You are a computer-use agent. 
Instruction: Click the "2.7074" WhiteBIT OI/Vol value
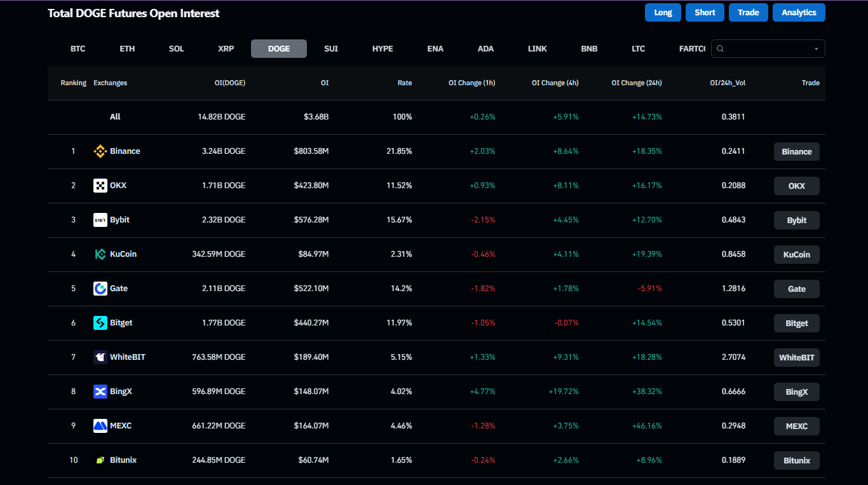click(x=734, y=357)
